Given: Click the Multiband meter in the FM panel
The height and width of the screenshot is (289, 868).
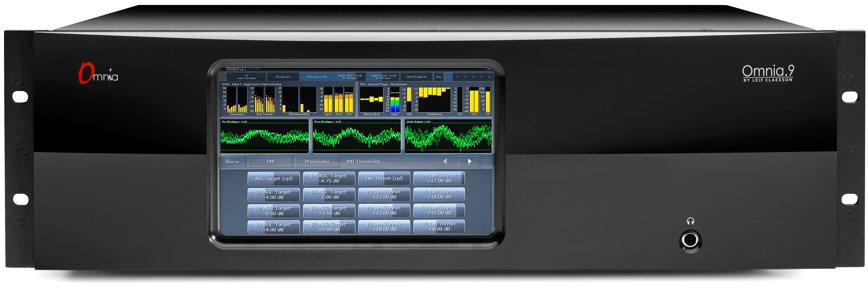Looking at the screenshot, I should click(434, 100).
